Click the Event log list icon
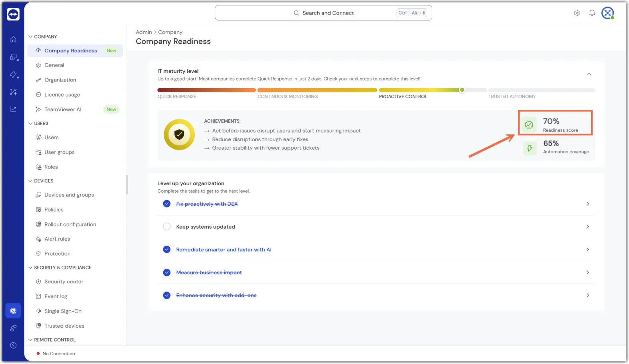629x364 pixels. point(38,296)
